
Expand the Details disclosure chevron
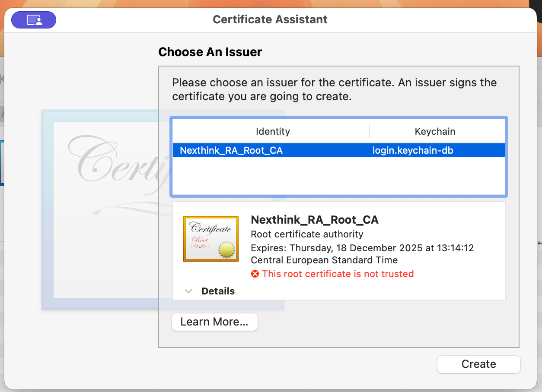(188, 291)
